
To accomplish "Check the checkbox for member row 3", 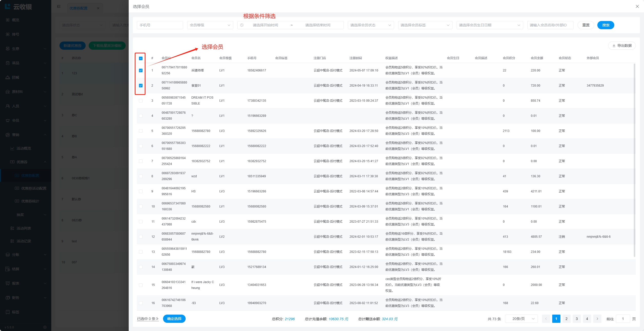I will pyautogui.click(x=141, y=101).
